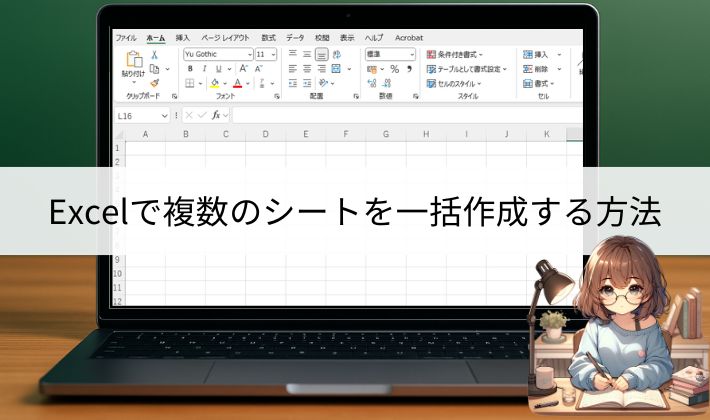Toggle Bold formatting
The image size is (710, 420).
[x=190, y=69]
